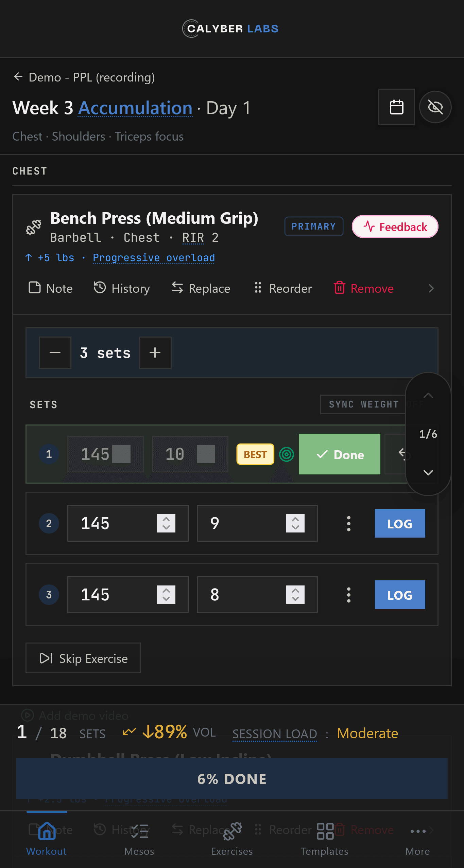This screenshot has width=464, height=868.
Task: Edit the set 3 reps field 8
Action: pyautogui.click(x=257, y=595)
